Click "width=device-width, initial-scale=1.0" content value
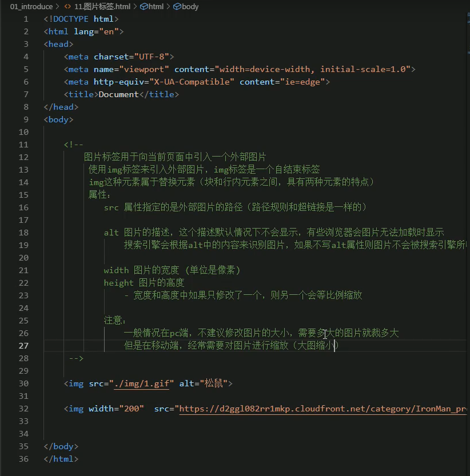The height and width of the screenshot is (476, 470). pos(313,69)
